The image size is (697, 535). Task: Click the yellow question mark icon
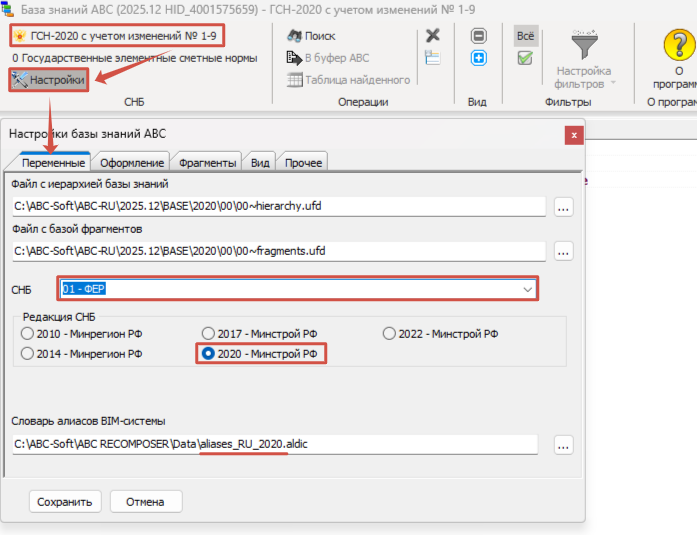point(679,45)
